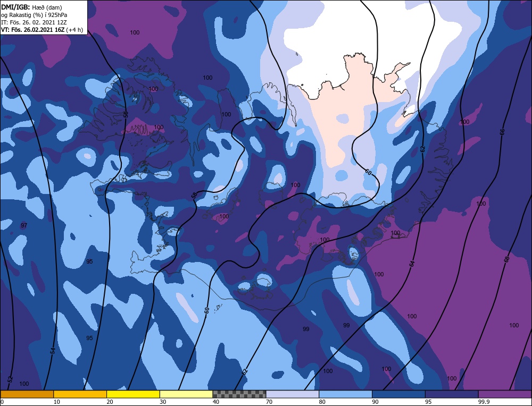The width and height of the screenshot is (532, 406).
Task: Click the legend tick label '90'
Action: click(375, 402)
